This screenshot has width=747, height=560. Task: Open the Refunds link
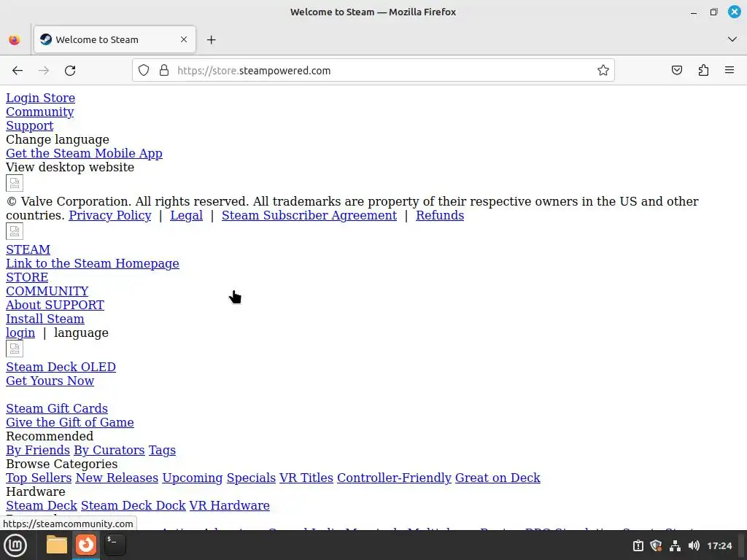tap(440, 215)
